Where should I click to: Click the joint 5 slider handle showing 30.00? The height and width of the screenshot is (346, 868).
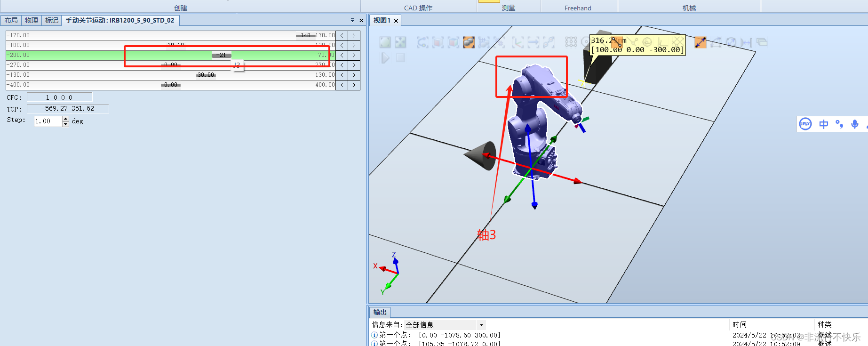[206, 75]
